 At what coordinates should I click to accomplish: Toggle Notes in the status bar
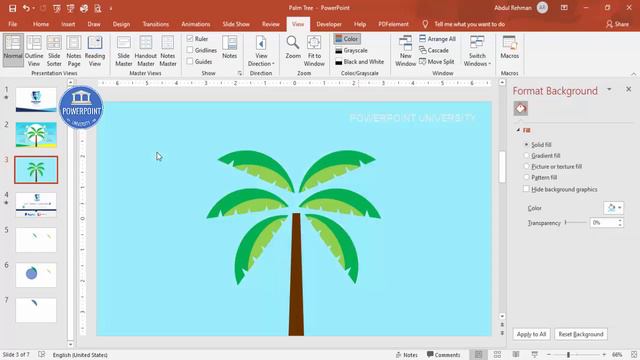[x=407, y=355]
